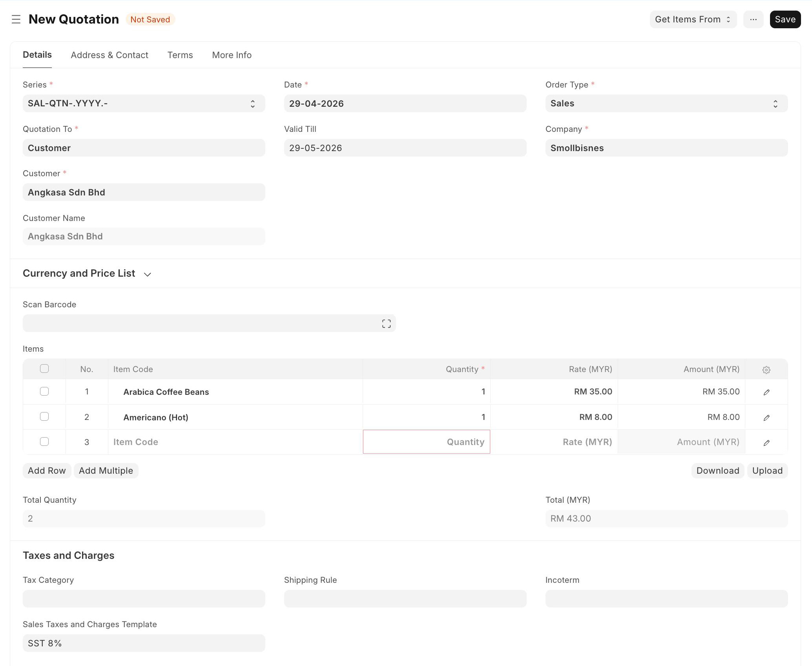The height and width of the screenshot is (666, 812).
Task: Open the Series dropdown
Action: pyautogui.click(x=144, y=104)
